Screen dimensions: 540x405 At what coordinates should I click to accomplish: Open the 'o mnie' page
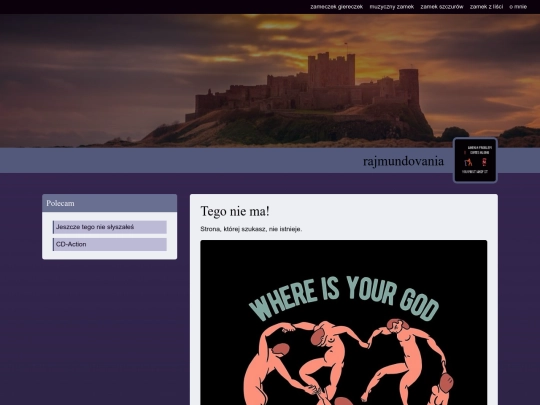(x=518, y=7)
